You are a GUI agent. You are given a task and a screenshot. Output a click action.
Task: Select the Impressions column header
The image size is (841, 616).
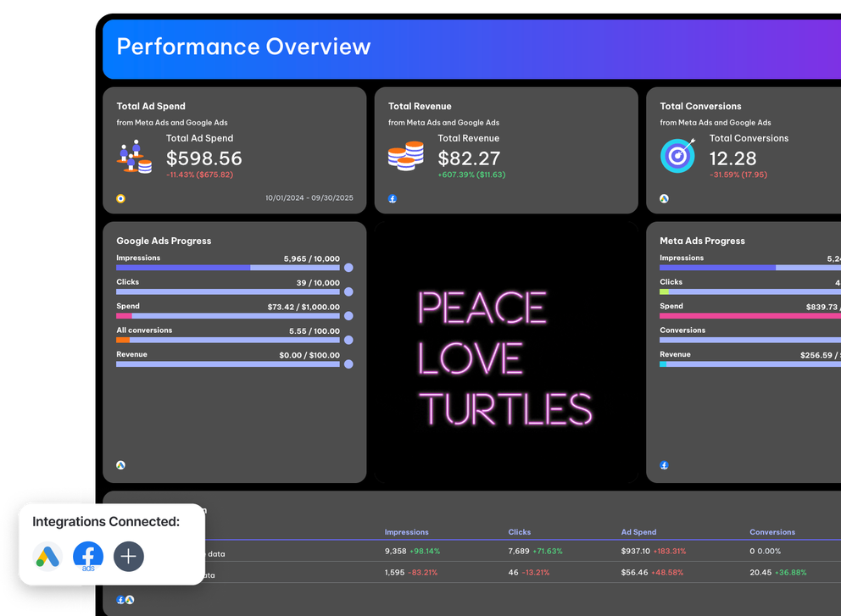(406, 532)
